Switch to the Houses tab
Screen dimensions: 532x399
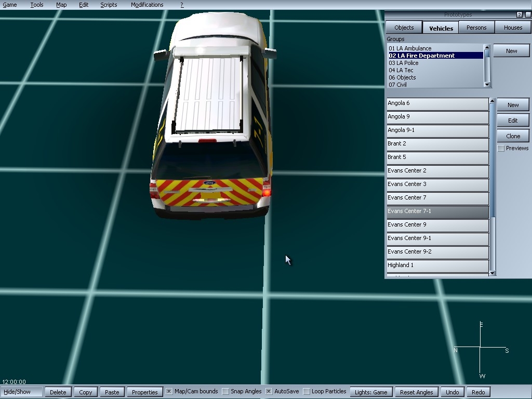click(513, 28)
